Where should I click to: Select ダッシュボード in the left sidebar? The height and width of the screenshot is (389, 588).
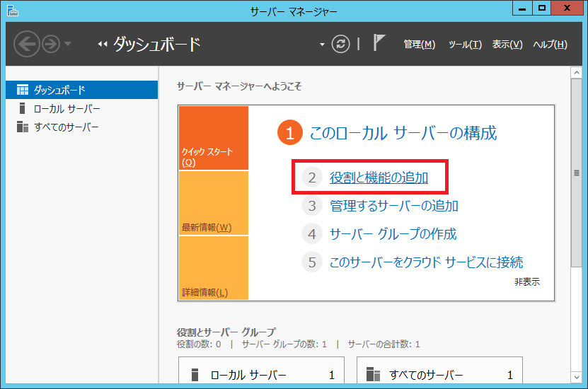tap(59, 90)
